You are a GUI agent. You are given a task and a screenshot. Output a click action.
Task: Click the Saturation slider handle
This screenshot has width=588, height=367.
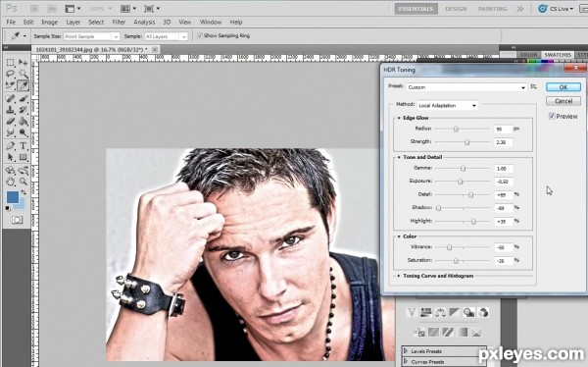(x=456, y=260)
